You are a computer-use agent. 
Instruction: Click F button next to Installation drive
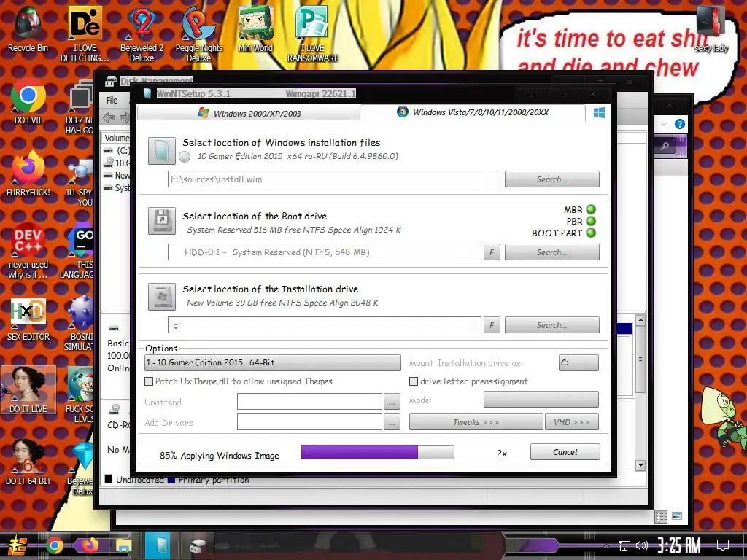coord(492,325)
